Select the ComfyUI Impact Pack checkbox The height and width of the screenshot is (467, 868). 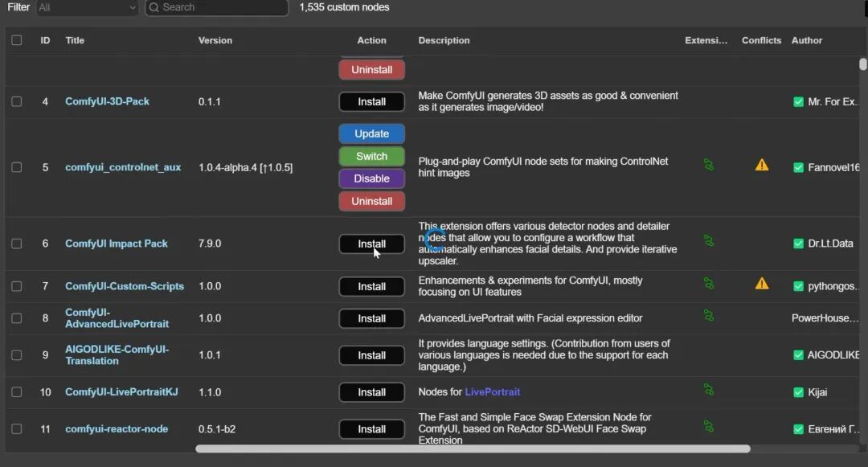click(17, 244)
